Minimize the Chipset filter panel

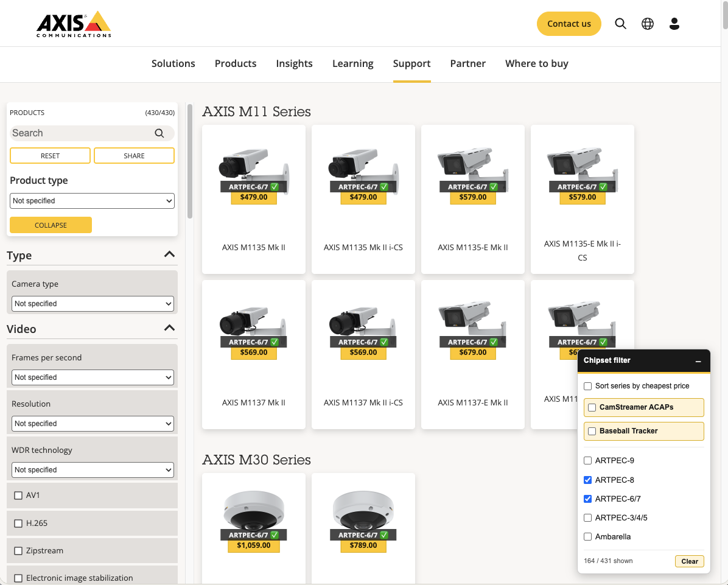tap(698, 361)
